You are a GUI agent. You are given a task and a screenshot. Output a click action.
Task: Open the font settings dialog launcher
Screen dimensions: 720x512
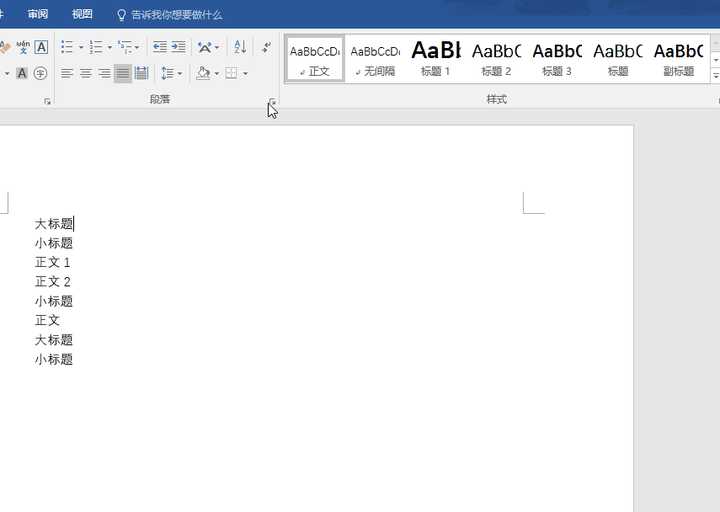tap(47, 102)
